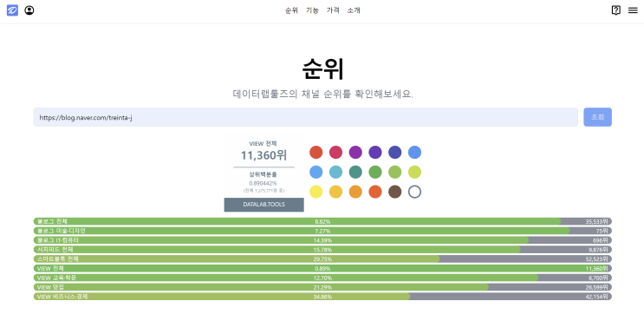Click the VIEW 비즈니스·경제 bar label
The height and width of the screenshot is (314, 644).
tap(62, 297)
